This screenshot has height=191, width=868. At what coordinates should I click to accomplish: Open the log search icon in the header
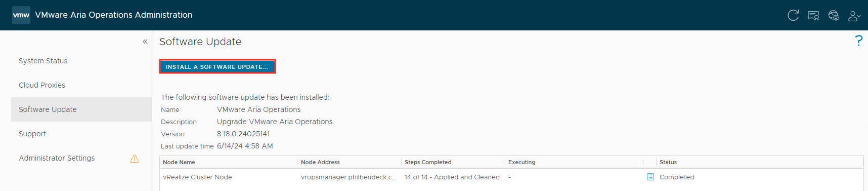(x=813, y=16)
